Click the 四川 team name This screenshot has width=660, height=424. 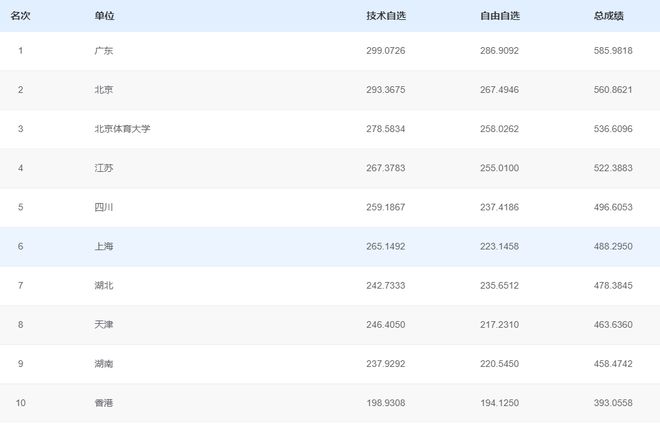pos(103,207)
